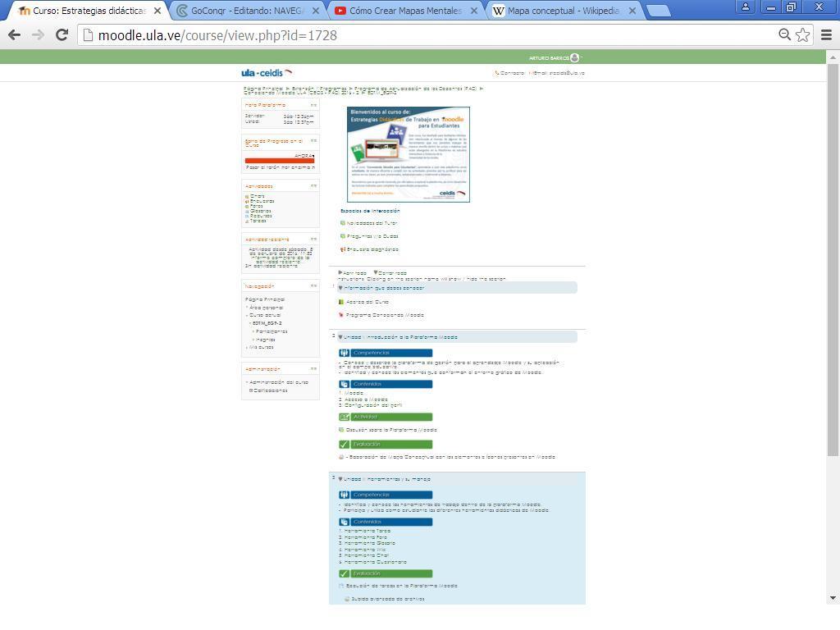
Task: Click the red course progress bar
Action: [280, 160]
